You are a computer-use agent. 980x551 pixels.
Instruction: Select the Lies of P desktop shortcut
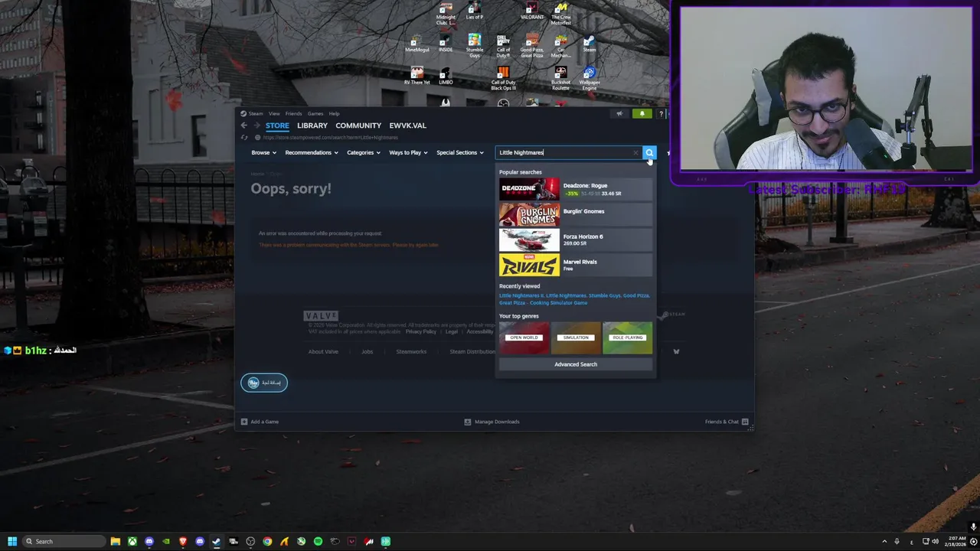tap(475, 11)
